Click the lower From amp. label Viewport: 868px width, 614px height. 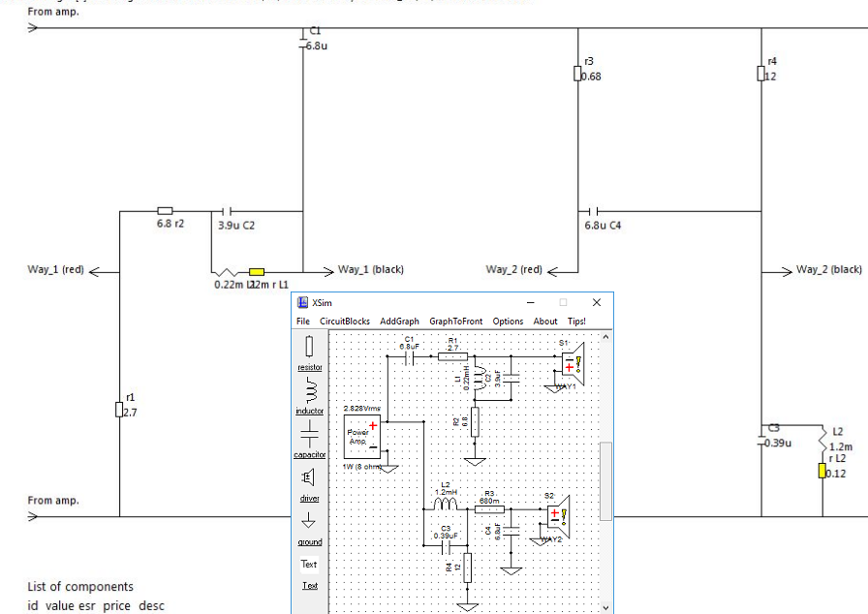(53, 501)
